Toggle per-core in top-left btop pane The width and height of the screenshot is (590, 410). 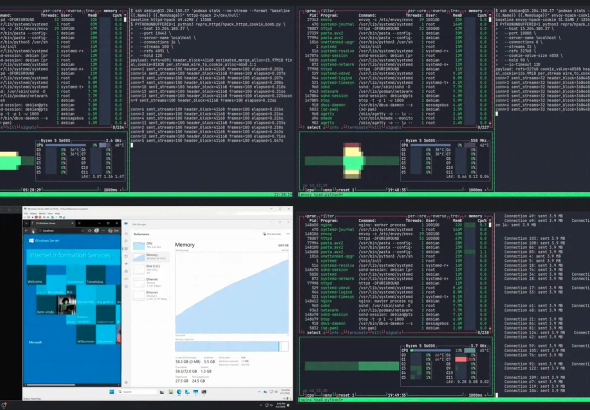(x=53, y=11)
